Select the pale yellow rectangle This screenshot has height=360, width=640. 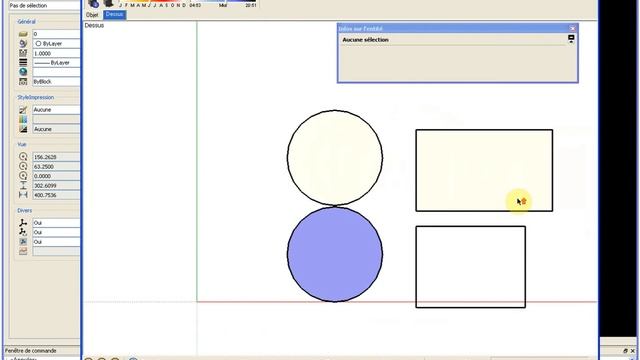click(484, 170)
